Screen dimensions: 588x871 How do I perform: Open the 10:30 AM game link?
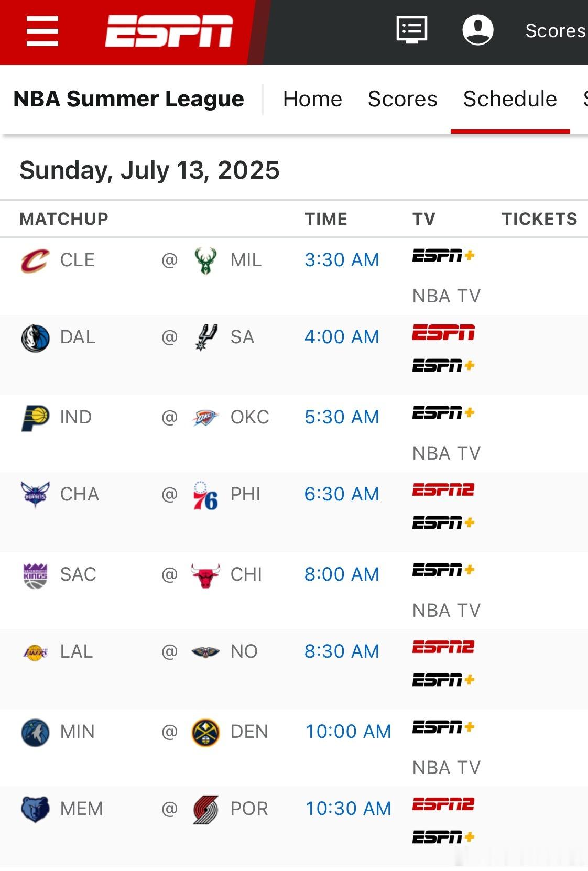[x=348, y=809]
